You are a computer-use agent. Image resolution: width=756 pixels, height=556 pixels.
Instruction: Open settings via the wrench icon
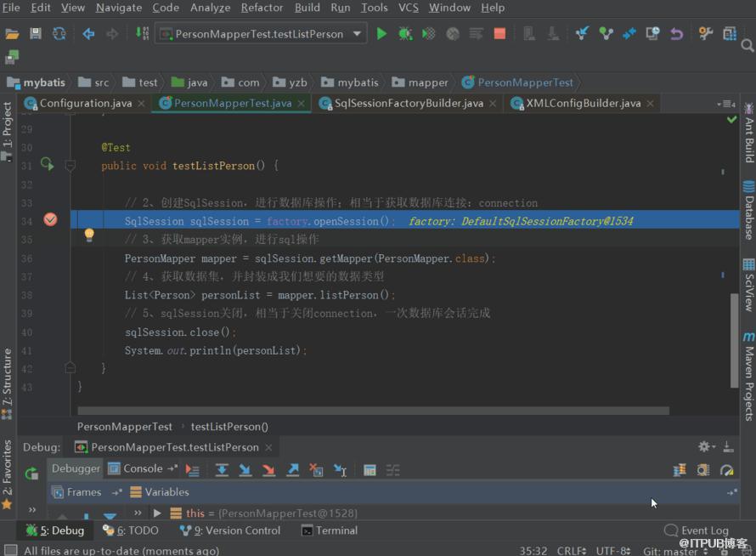[705, 33]
